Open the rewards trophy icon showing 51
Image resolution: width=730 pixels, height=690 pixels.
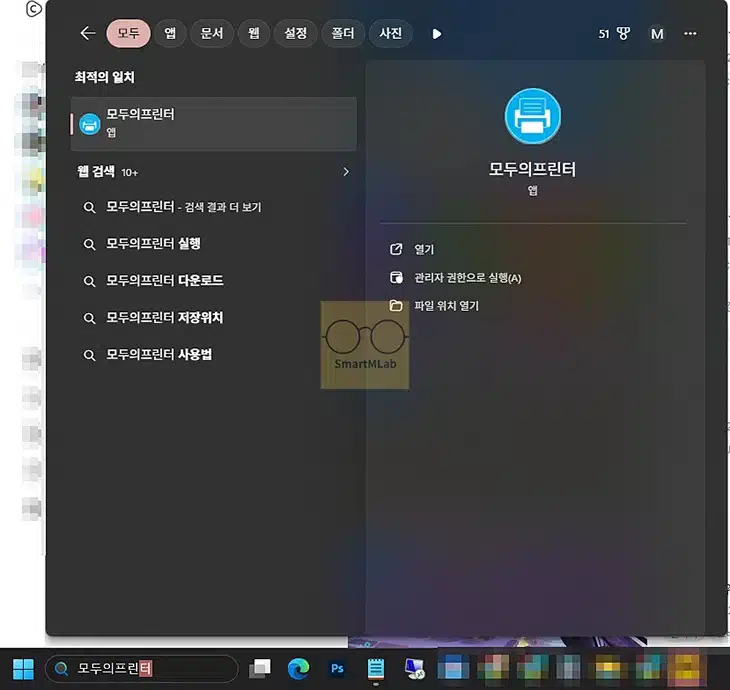coord(614,34)
